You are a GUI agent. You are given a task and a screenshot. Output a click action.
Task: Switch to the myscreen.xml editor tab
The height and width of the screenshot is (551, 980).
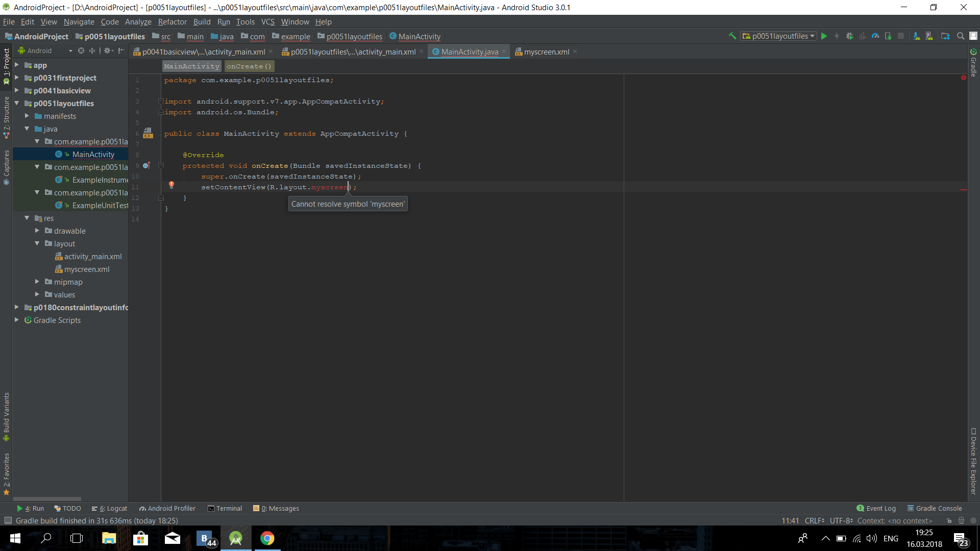point(546,52)
